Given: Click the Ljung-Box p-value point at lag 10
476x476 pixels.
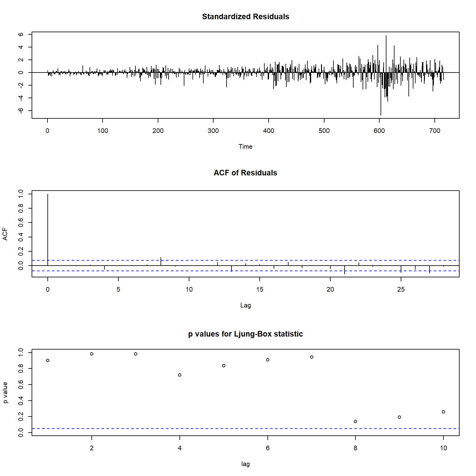Looking at the screenshot, I should tap(443, 412).
